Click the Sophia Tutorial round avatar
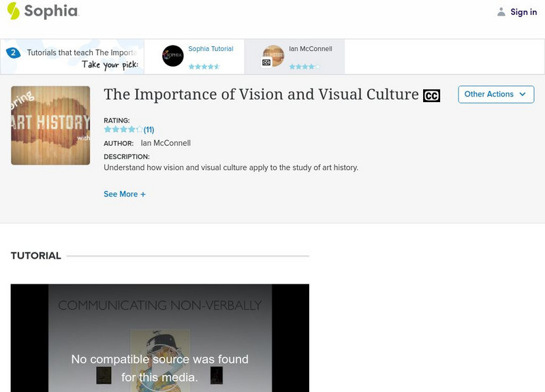Screen dimensions: 545x392 click(x=173, y=56)
